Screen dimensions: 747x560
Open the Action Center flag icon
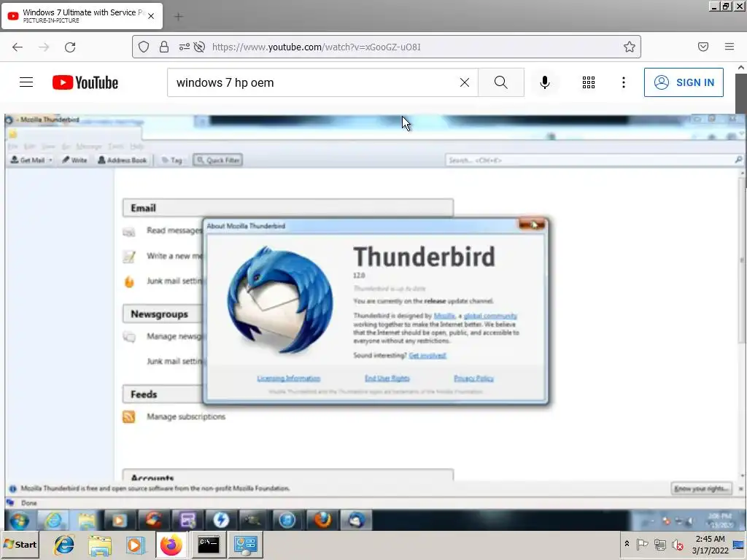(642, 544)
